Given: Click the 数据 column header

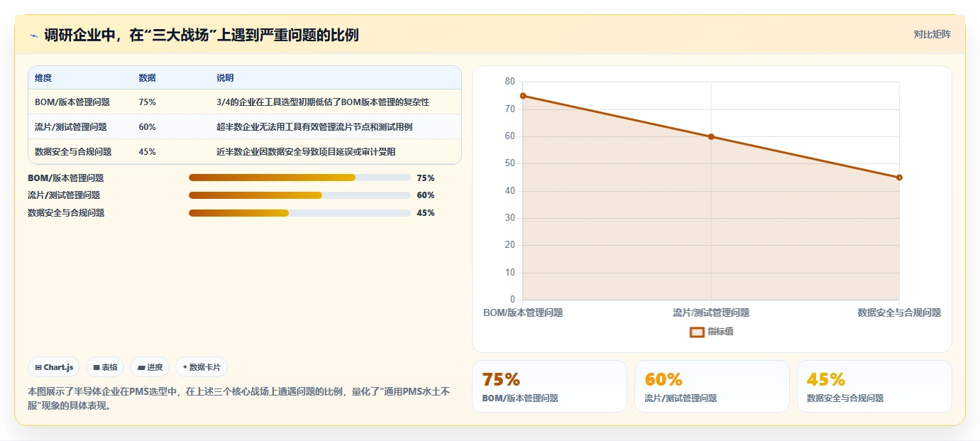Looking at the screenshot, I should pos(148,78).
